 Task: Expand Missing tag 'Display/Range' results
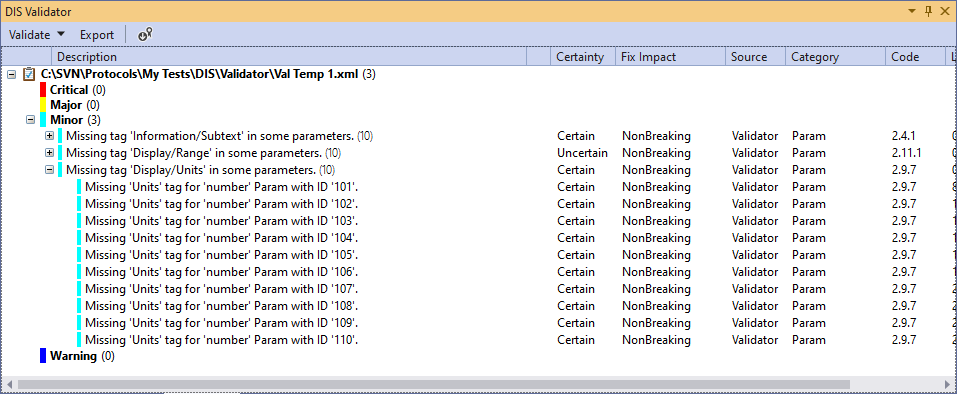pos(49,152)
